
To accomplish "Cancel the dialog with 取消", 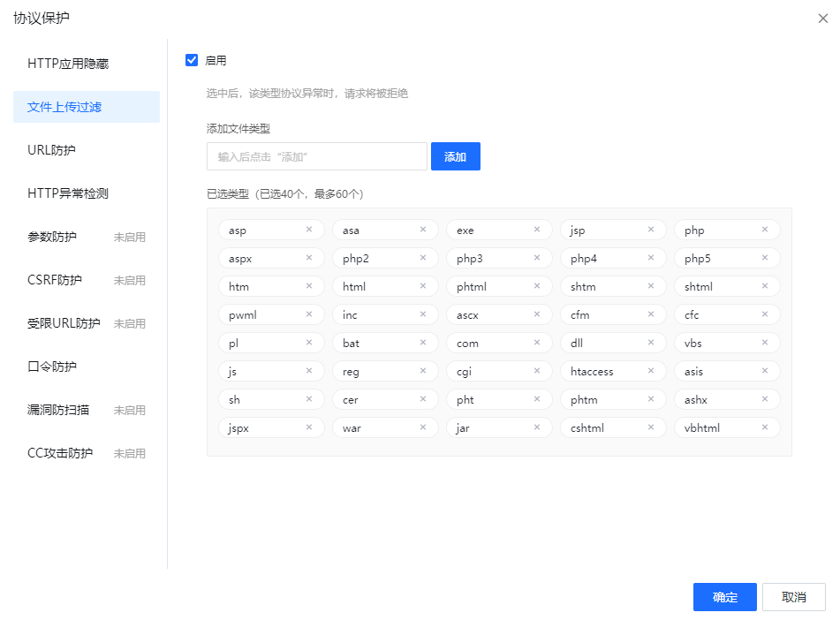I will click(794, 597).
